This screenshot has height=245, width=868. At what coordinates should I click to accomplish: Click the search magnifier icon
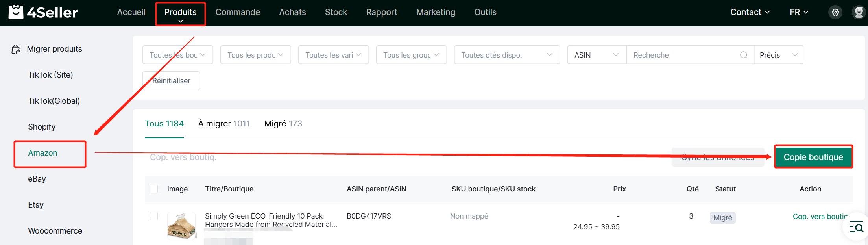coord(744,55)
